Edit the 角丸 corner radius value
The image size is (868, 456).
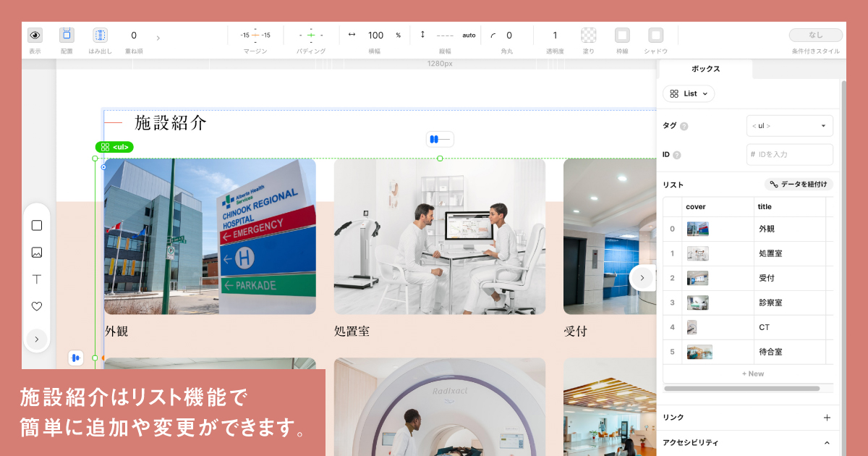pyautogui.click(x=509, y=35)
